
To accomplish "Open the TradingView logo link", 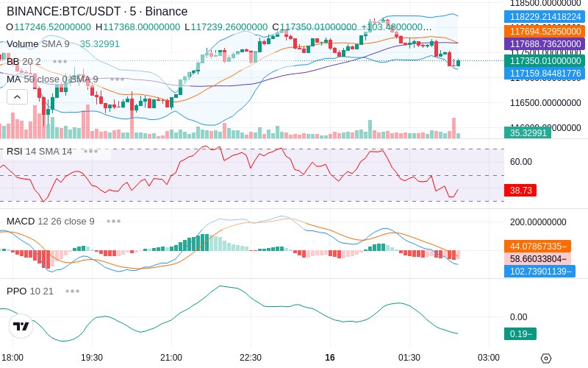I will pos(21,326).
